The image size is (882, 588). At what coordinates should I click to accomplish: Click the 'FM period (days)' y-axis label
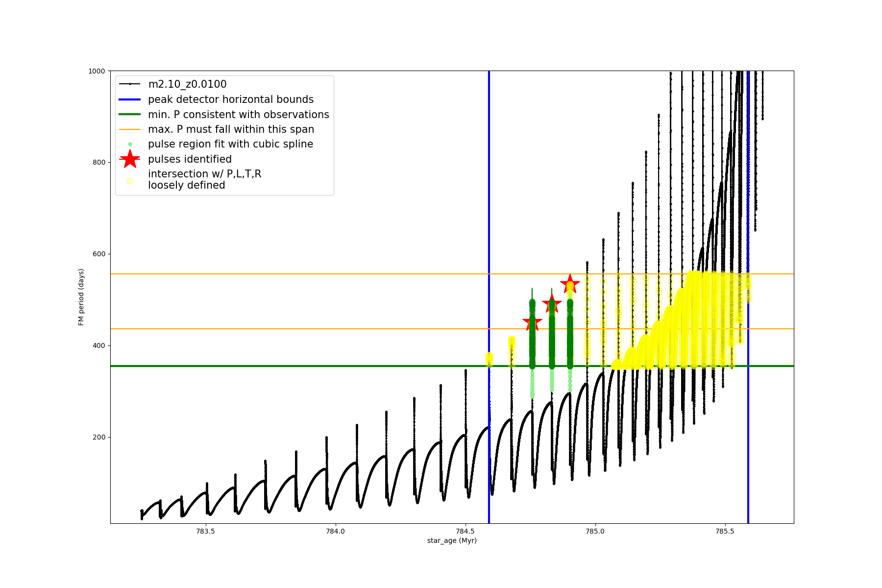pos(81,297)
